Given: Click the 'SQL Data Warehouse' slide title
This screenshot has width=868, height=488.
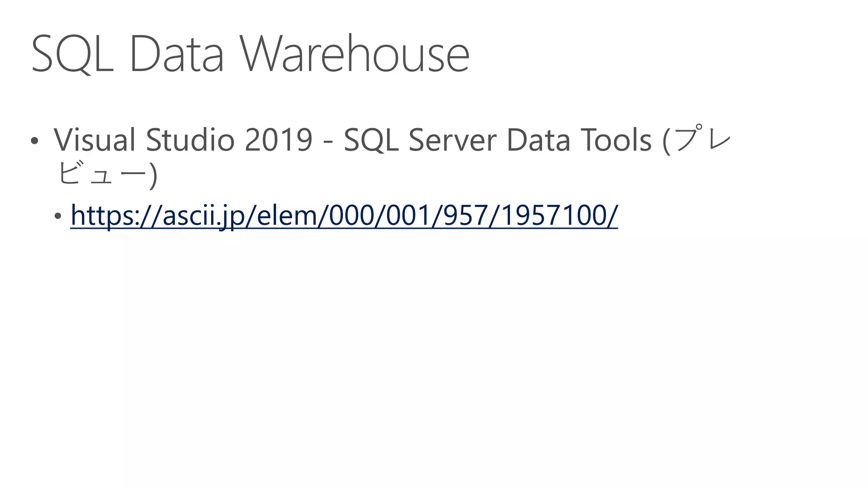Looking at the screenshot, I should (x=250, y=54).
